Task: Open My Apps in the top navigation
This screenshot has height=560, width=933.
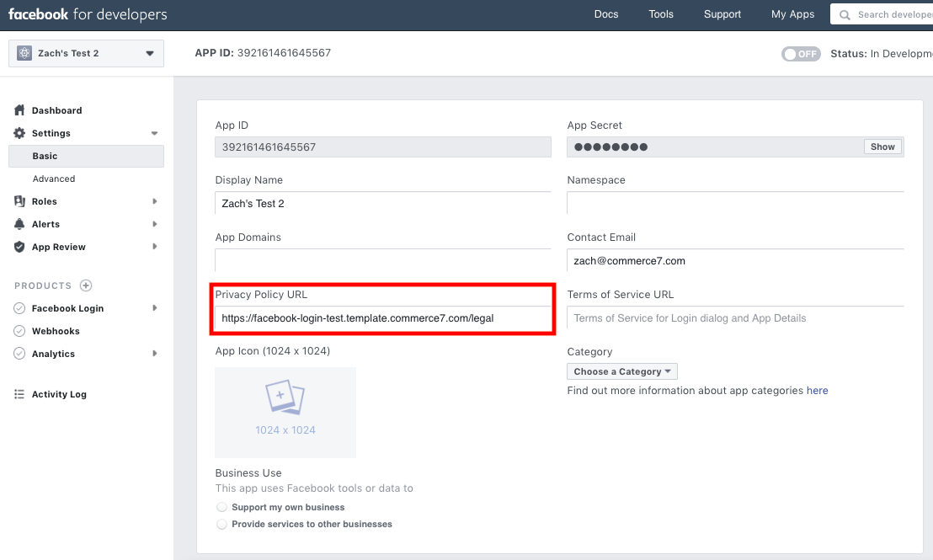Action: pos(792,14)
